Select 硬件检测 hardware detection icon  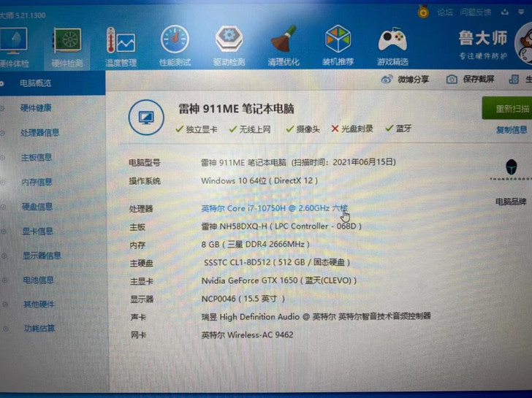click(x=67, y=41)
